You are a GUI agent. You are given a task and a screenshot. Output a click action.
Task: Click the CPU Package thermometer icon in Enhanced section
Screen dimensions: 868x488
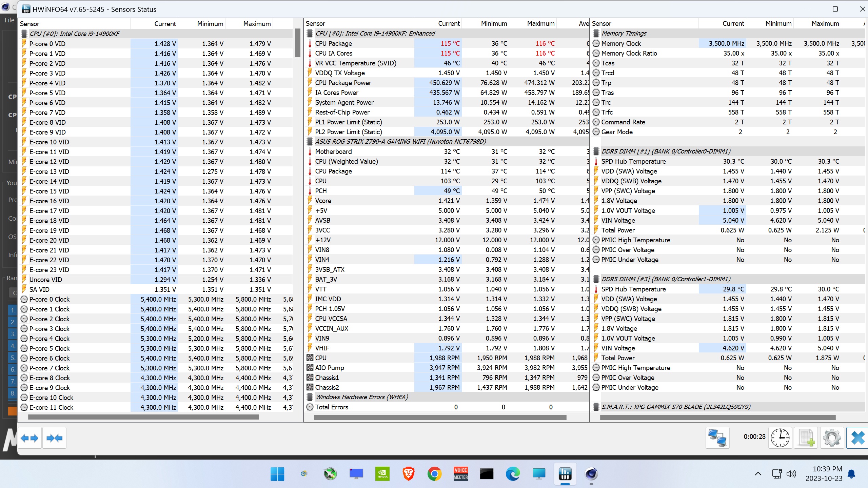[x=310, y=43]
